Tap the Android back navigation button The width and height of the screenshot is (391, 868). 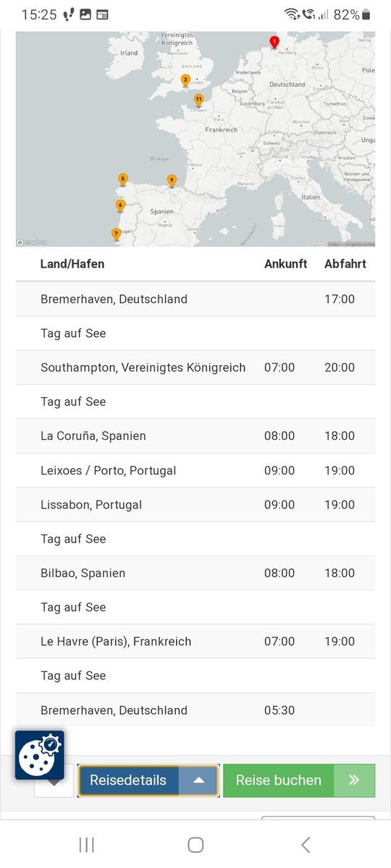305,844
